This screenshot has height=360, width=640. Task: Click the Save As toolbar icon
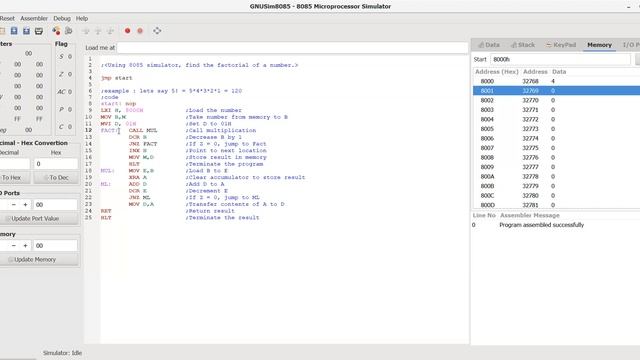coord(26,31)
